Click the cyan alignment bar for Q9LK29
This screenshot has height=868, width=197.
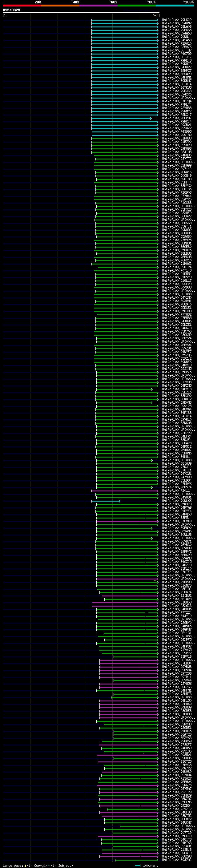pos(125,20)
